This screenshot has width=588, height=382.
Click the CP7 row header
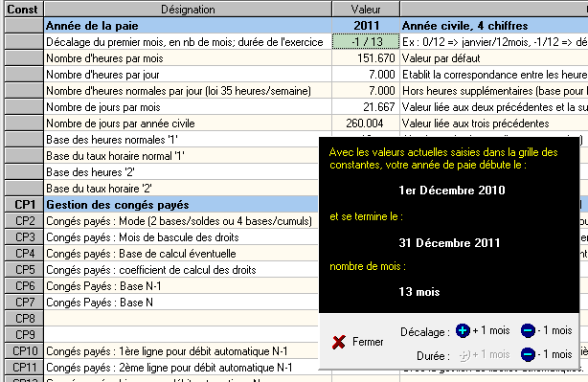click(x=24, y=303)
